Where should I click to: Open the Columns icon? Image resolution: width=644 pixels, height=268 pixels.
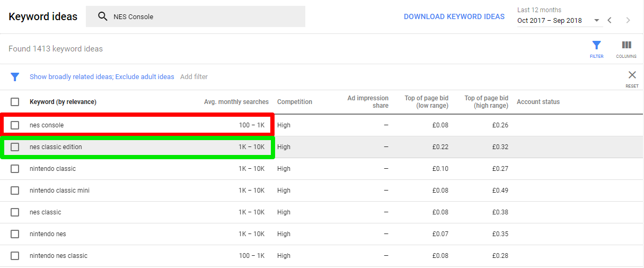click(626, 45)
